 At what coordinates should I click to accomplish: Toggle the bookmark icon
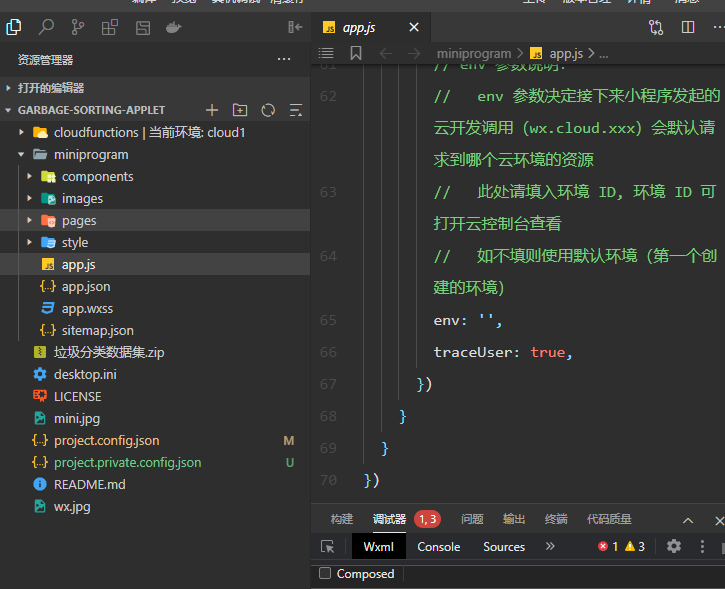click(356, 53)
